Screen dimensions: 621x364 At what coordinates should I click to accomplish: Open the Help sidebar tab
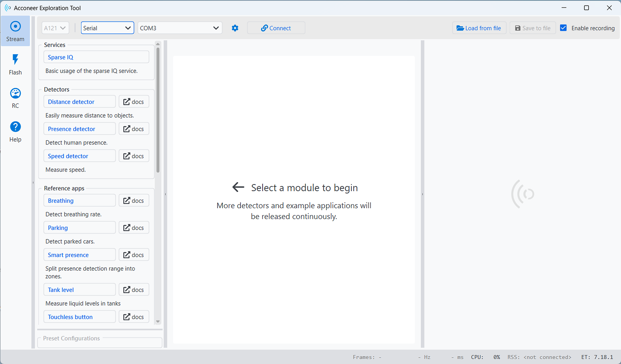point(15,132)
